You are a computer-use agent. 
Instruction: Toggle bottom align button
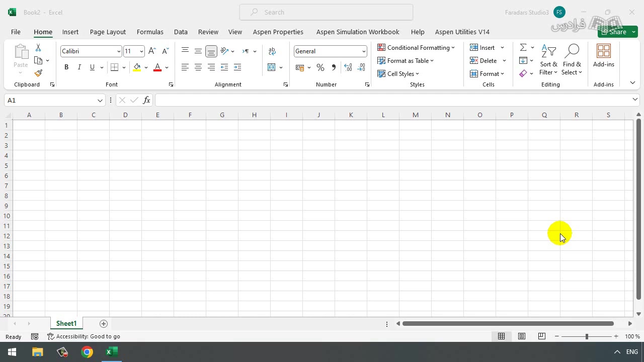[x=211, y=51]
